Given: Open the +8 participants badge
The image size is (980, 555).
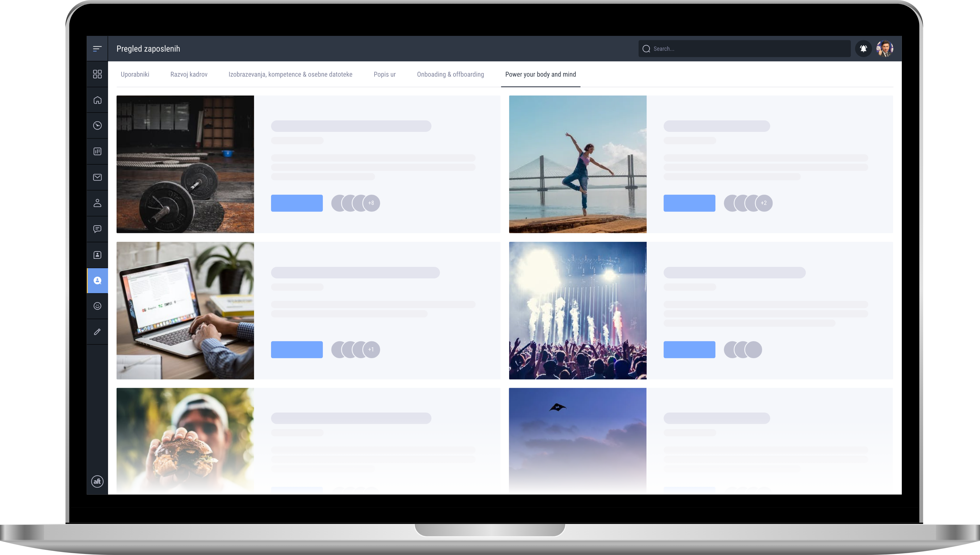Looking at the screenshot, I should click(371, 203).
